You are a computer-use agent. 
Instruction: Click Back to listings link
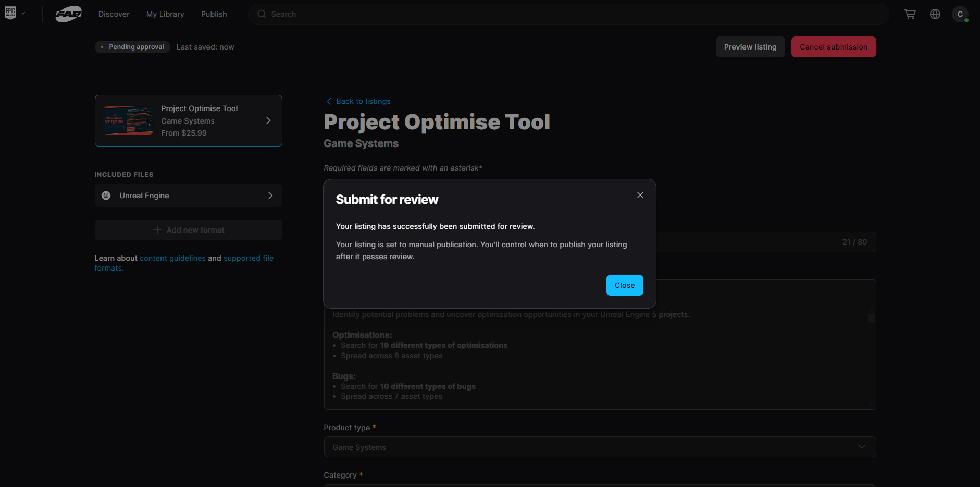[x=363, y=101]
